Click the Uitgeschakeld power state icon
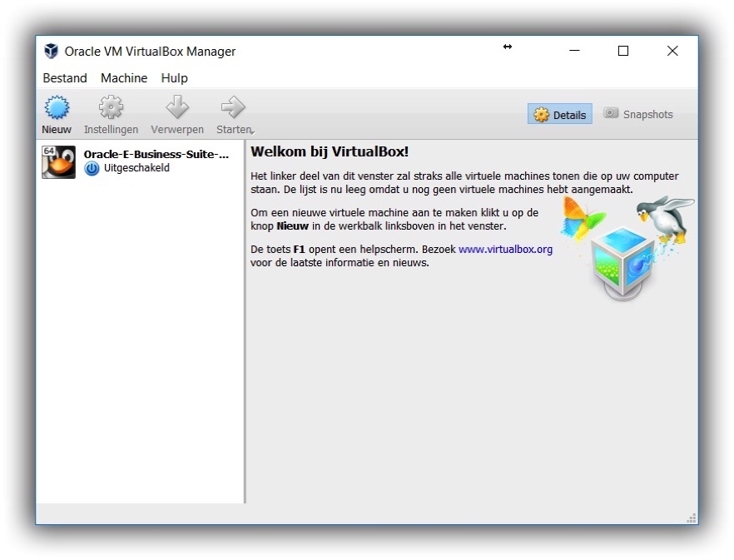Screen dimensions: 734x560 coord(92,169)
